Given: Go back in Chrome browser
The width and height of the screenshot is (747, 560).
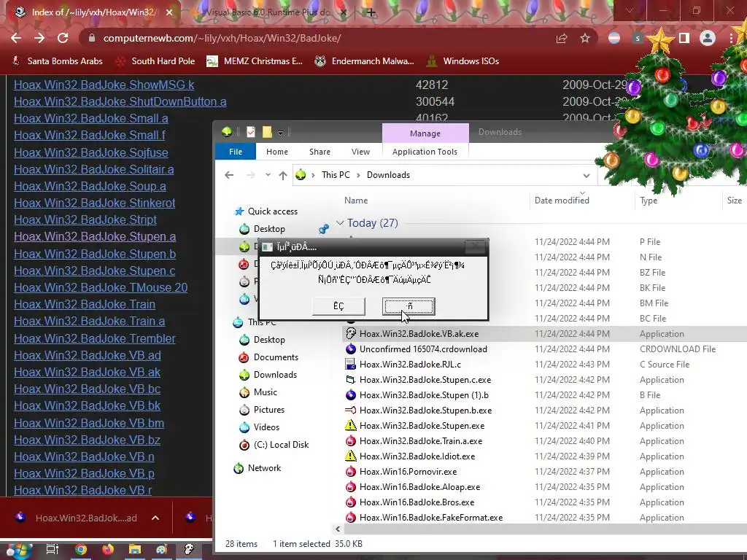Looking at the screenshot, I should 16,38.
